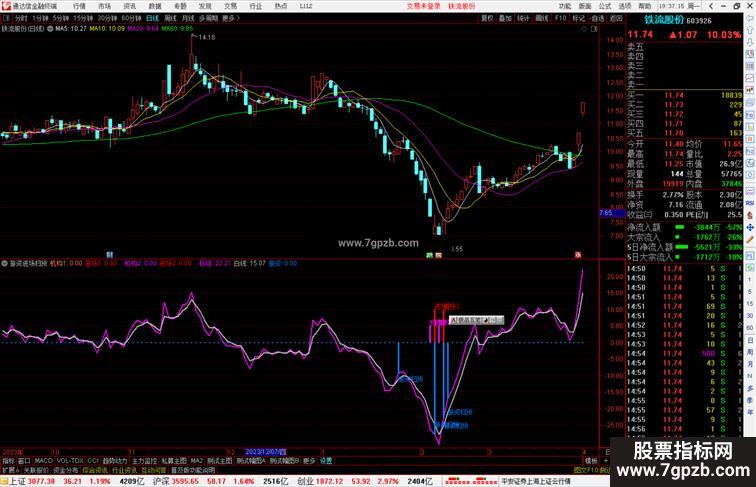The height and width of the screenshot is (487, 756).
Task: Select the 月线 monthly period
Action: pyautogui.click(x=188, y=18)
